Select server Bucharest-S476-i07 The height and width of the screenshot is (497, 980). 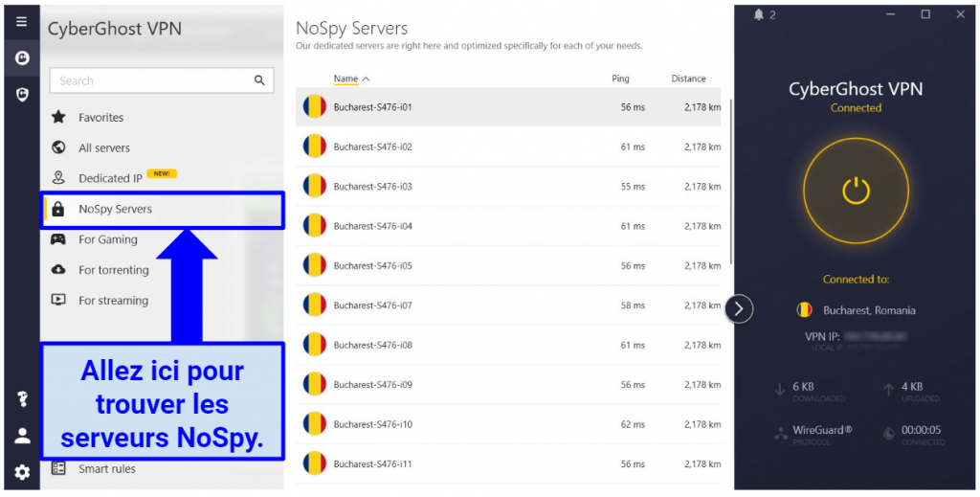point(508,305)
